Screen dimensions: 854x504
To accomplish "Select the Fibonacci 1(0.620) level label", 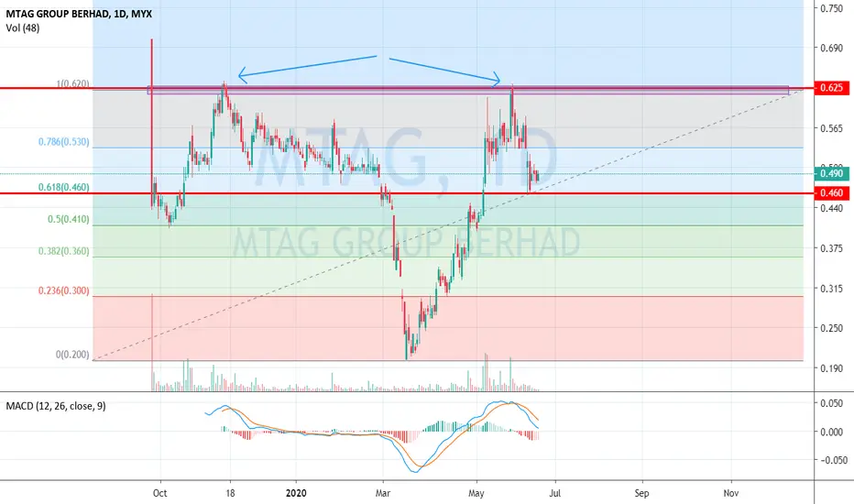I will (x=73, y=84).
